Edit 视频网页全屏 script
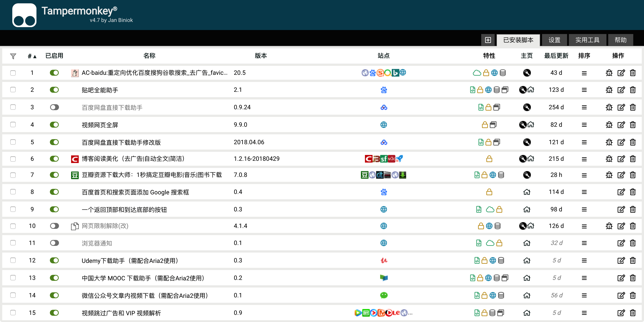The image size is (644, 322). click(621, 125)
